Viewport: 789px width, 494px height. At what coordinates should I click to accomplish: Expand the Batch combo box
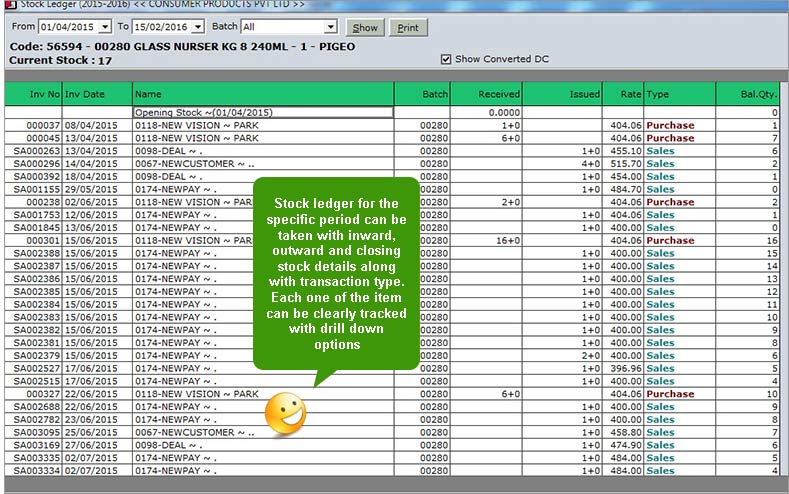(x=331, y=27)
